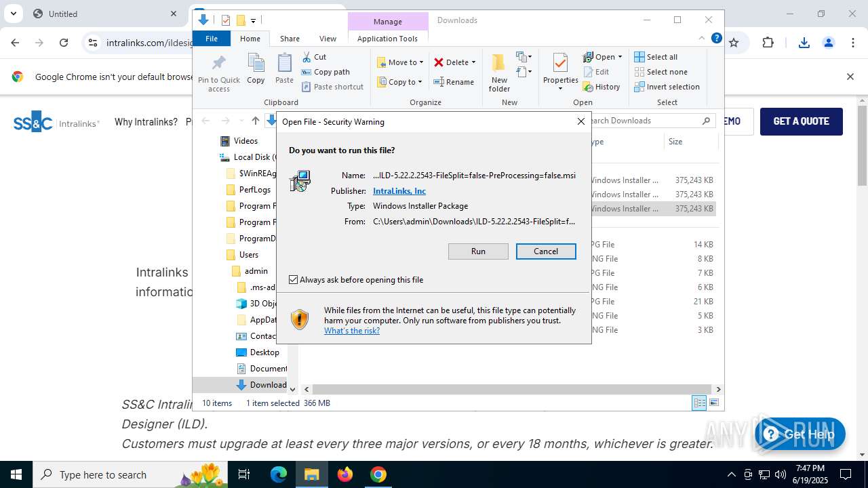Viewport: 868px width, 488px height.
Task: Sort by Size column header
Action: point(690,142)
